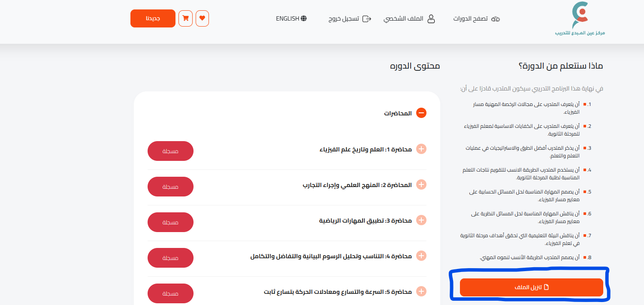Viewport: 644px width, 305px height.
Task: Click the logout arrow icon
Action: [x=367, y=19]
